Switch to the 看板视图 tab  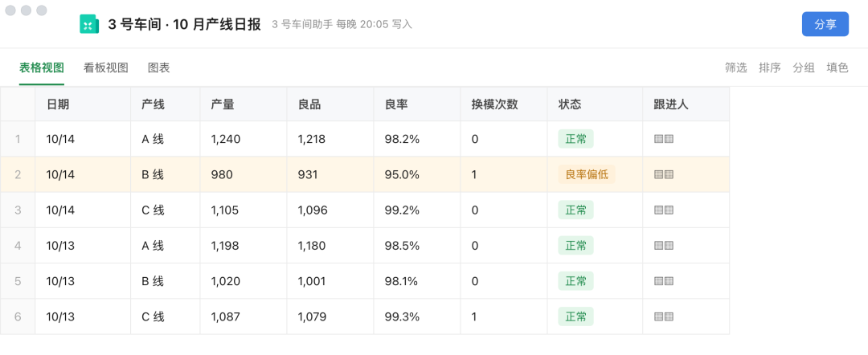(x=106, y=68)
